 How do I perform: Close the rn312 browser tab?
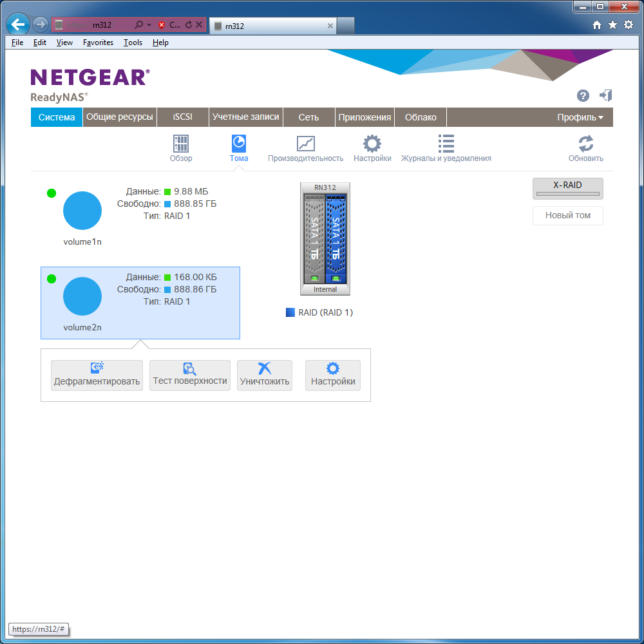click(330, 26)
